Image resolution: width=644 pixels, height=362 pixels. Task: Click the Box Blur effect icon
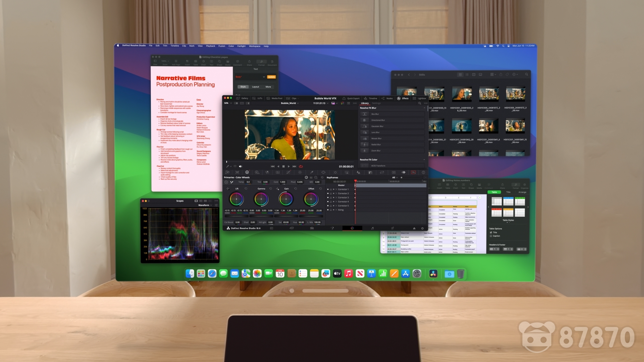[x=364, y=114]
